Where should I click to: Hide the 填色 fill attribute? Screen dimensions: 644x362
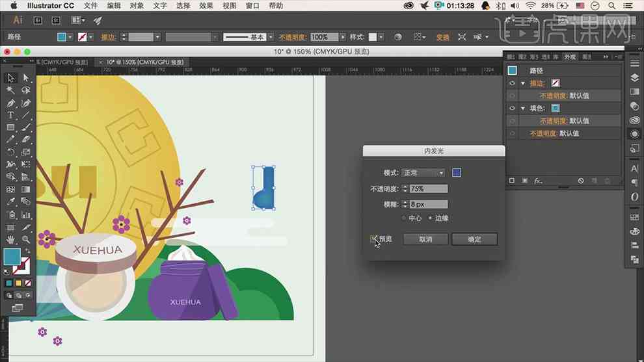[512, 109]
